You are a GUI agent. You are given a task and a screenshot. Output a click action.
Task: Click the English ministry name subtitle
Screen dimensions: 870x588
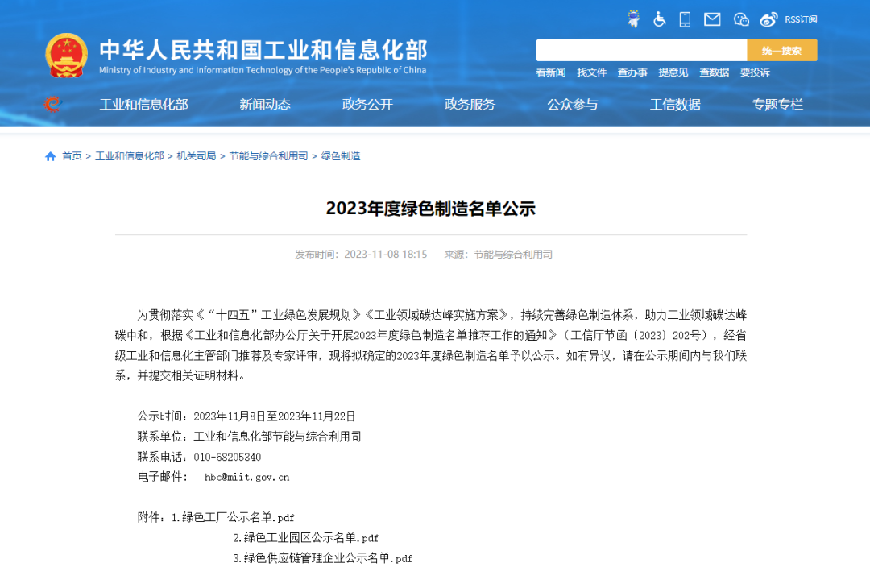click(x=263, y=70)
